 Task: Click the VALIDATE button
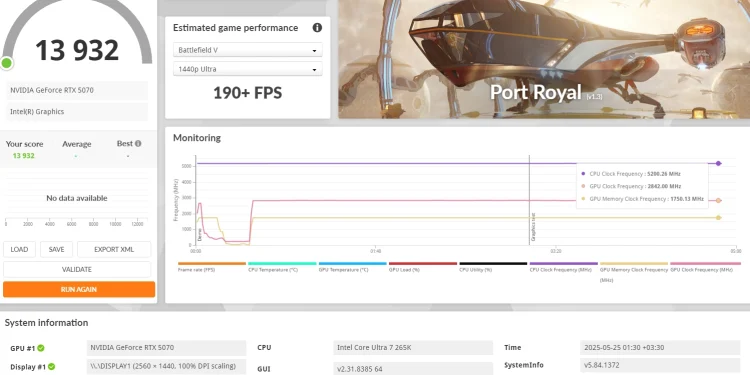click(x=77, y=269)
